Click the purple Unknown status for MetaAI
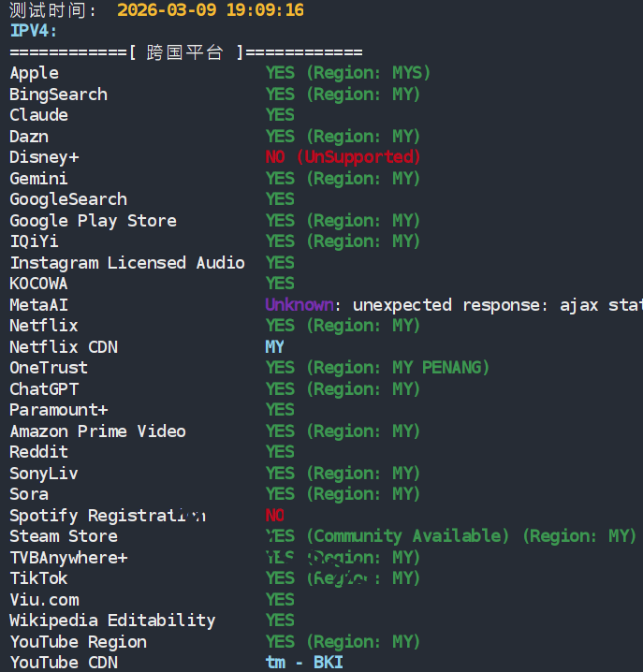Image resolution: width=643 pixels, height=672 pixels. coord(299,305)
